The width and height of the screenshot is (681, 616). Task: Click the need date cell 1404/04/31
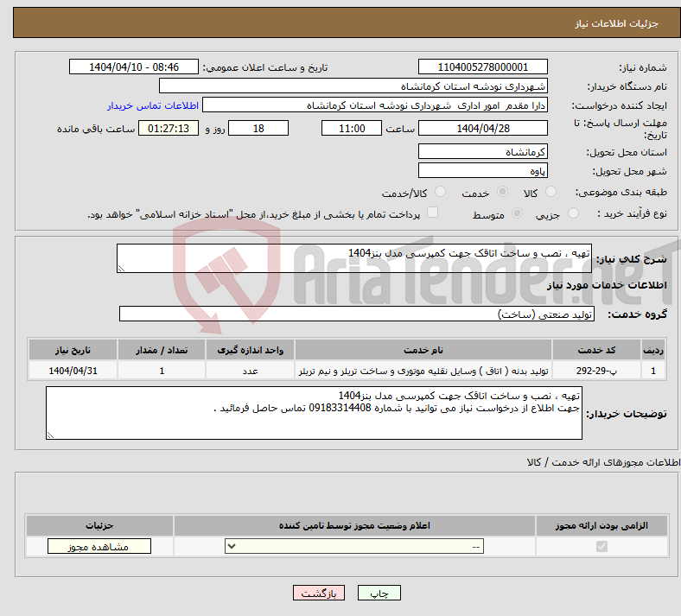[x=73, y=371]
